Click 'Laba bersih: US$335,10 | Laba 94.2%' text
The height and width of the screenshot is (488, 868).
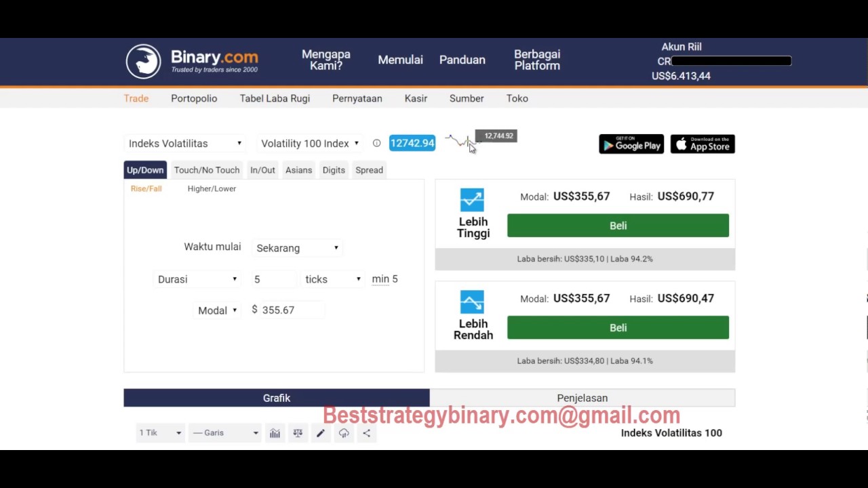(x=585, y=259)
